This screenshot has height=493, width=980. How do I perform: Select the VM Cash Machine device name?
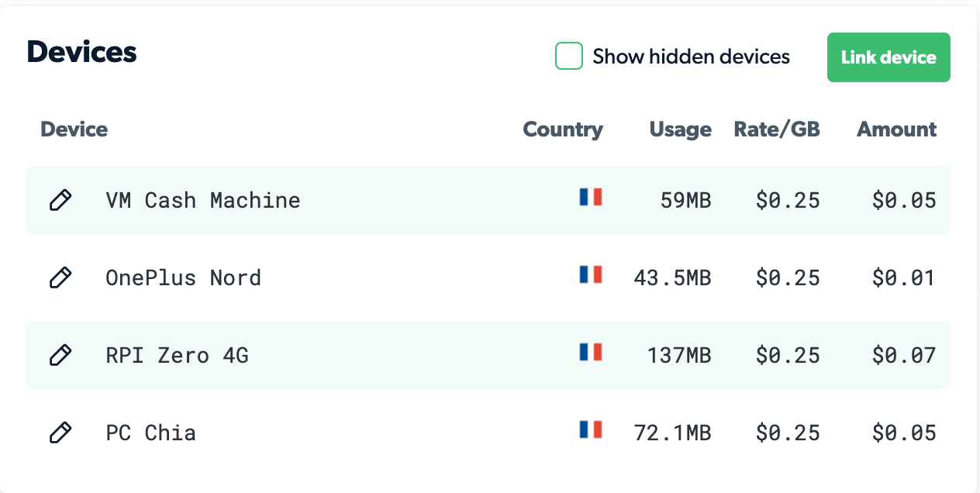tap(203, 200)
